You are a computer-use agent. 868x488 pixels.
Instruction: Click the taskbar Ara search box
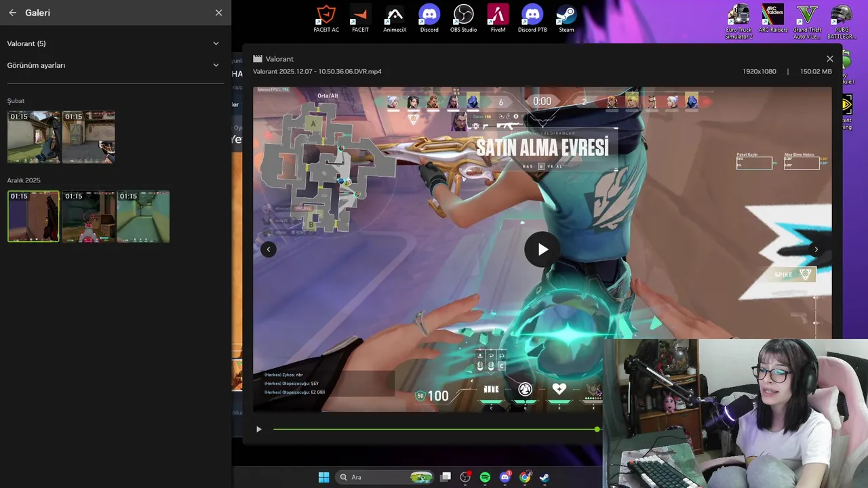(x=385, y=477)
